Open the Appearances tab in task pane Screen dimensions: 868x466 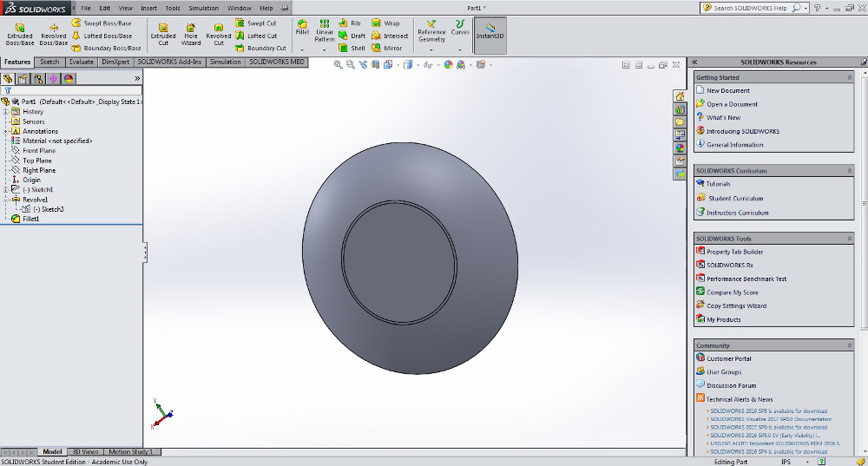click(680, 148)
